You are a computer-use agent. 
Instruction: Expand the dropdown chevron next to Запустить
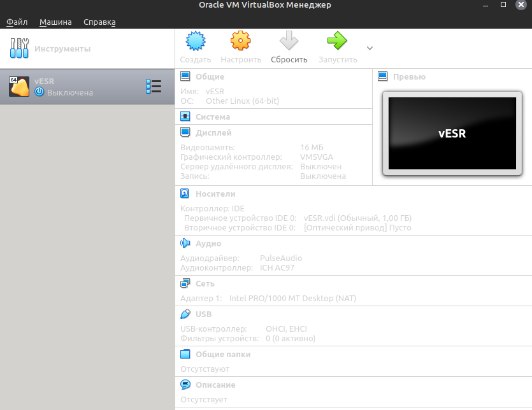(x=370, y=48)
